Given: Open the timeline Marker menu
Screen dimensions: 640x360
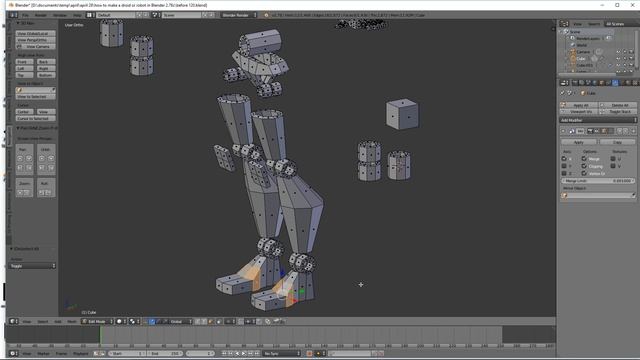Looking at the screenshot, I should coord(43,353).
